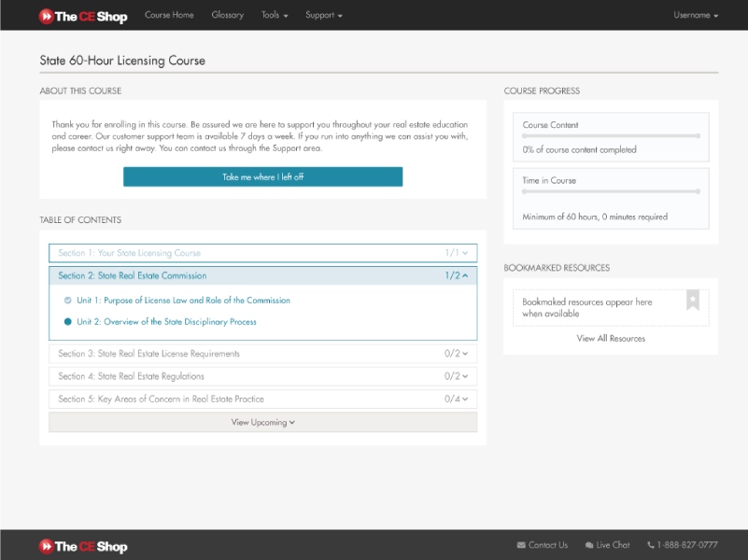Expand Section 3: State Real Estate License Requirements
The width and height of the screenshot is (748, 560).
[261, 354]
